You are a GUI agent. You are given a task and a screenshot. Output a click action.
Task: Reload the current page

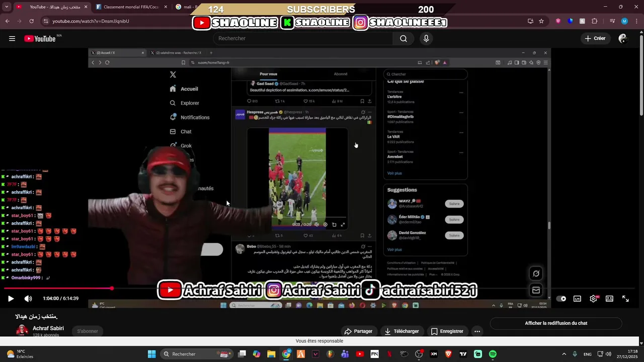[x=31, y=21]
